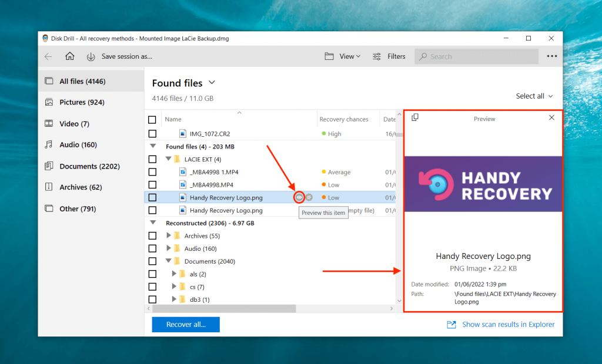The width and height of the screenshot is (602, 364).
Task: Click the Save session as icon
Action: (x=91, y=56)
